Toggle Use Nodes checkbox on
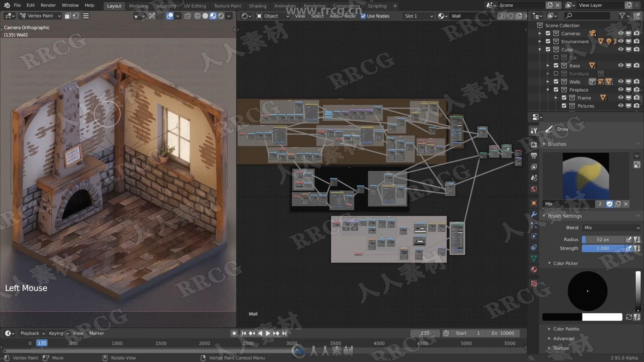Screen dimensions: 644x362 pyautogui.click(x=363, y=16)
